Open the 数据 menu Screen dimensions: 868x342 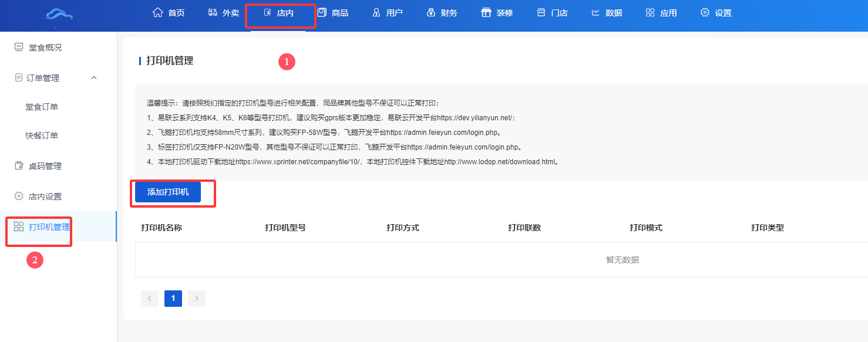coord(614,13)
